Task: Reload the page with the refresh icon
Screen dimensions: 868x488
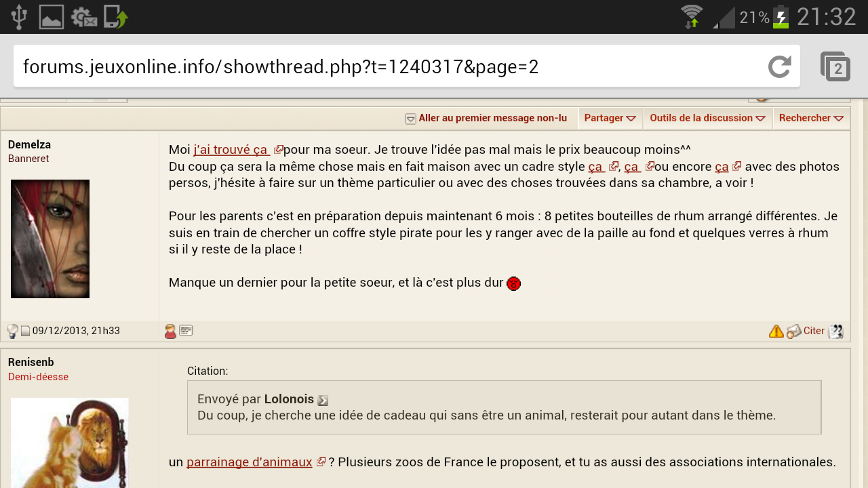Action: pos(780,66)
